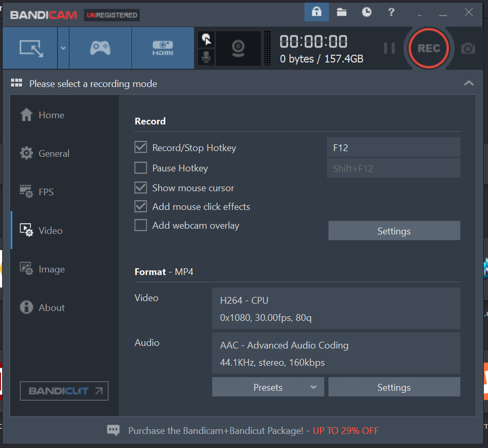Click the Purchase Bandicam+Bandicut Package text
Viewport: 488px width, 448px height.
216,431
